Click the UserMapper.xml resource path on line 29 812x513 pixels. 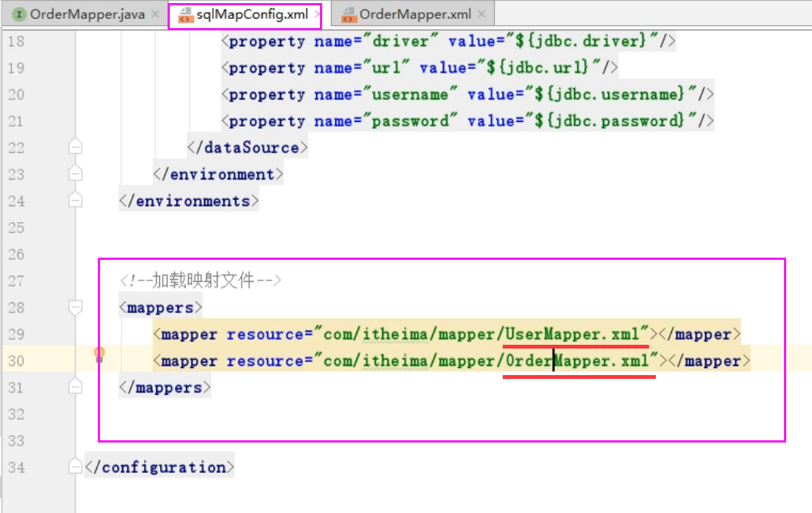coord(481,334)
